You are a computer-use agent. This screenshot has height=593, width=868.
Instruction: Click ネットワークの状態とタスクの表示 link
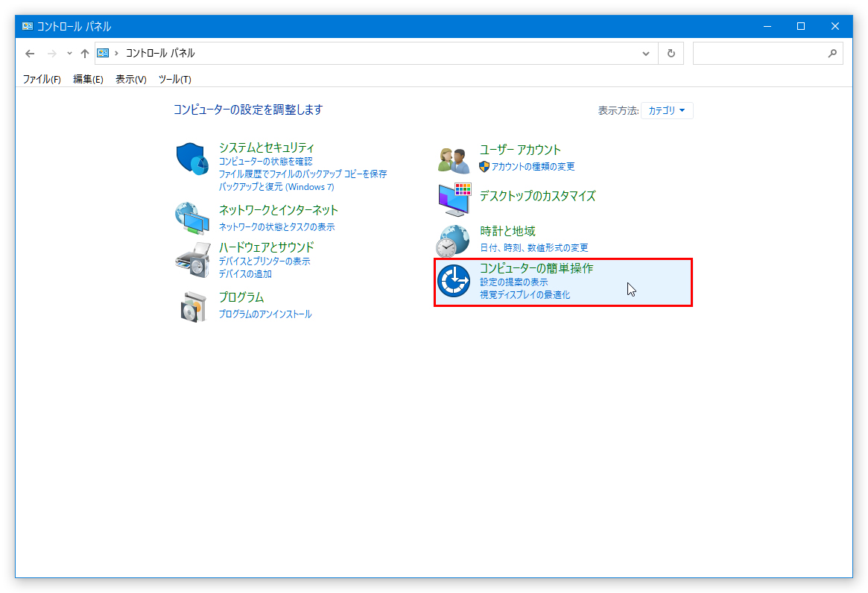[x=276, y=227]
